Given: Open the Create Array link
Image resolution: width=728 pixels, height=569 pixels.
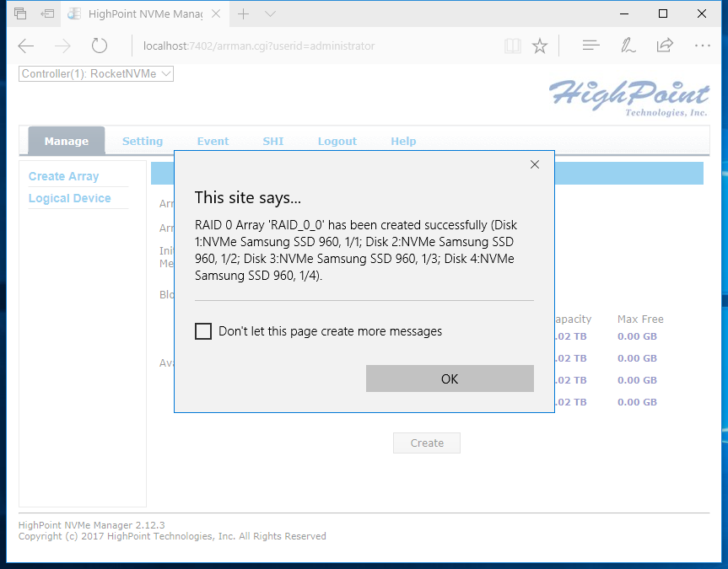Looking at the screenshot, I should (63, 176).
